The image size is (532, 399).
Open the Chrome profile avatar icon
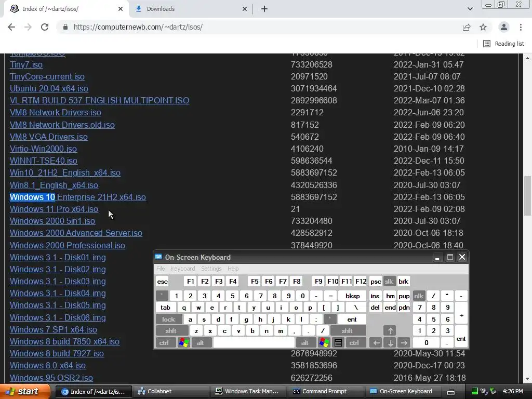pyautogui.click(x=504, y=27)
